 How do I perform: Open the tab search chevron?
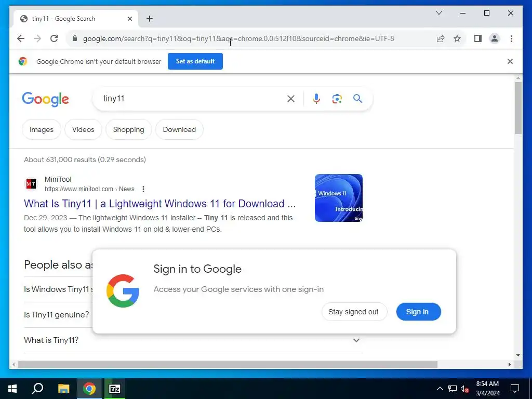point(438,13)
